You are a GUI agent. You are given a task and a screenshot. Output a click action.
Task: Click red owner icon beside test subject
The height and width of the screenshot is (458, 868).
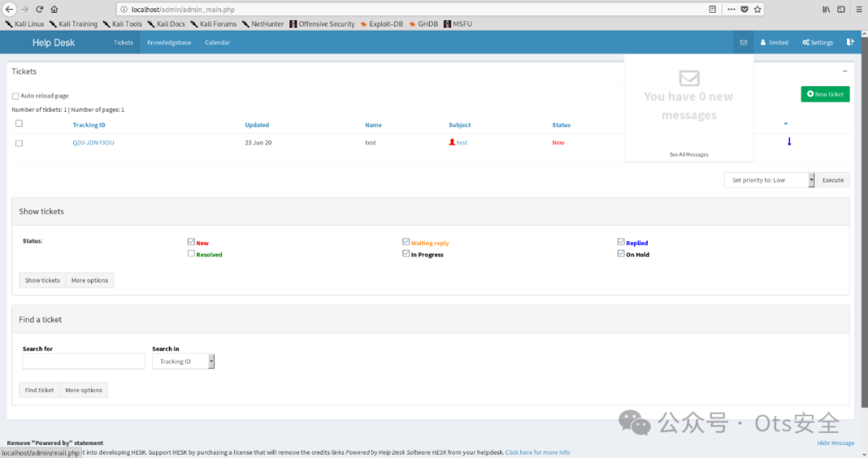452,142
